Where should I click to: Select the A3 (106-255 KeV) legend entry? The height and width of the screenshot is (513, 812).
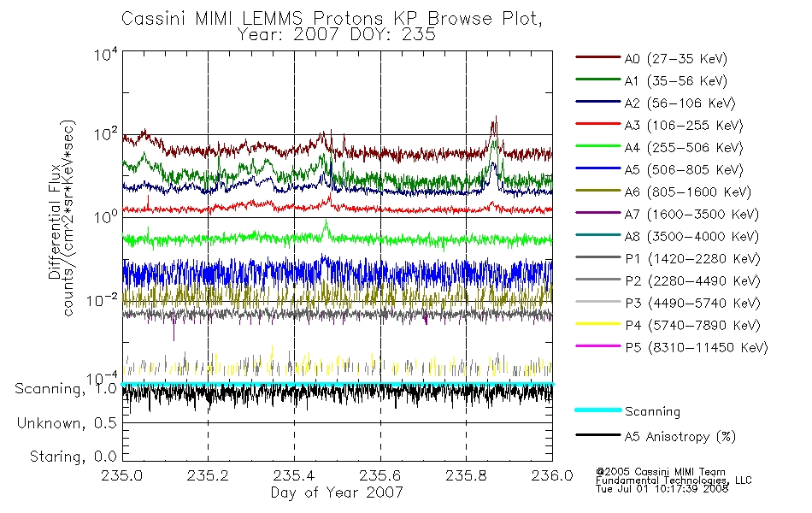click(684, 126)
